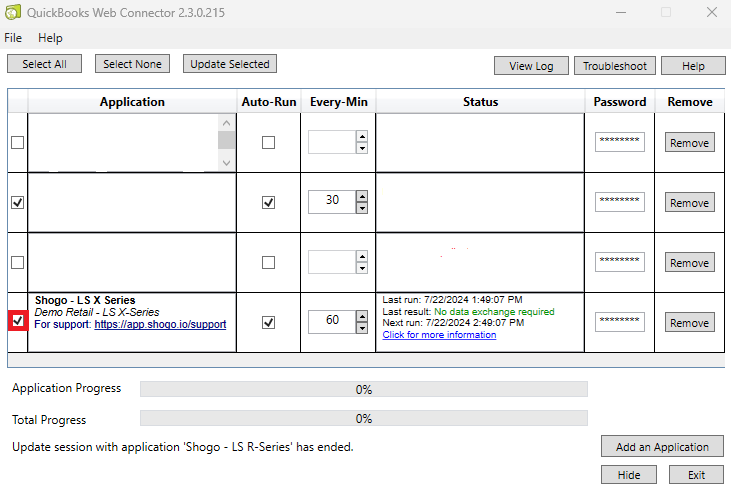Disable Auto-Run for Shogo - LS X Series
731x485 pixels.
[x=269, y=322]
